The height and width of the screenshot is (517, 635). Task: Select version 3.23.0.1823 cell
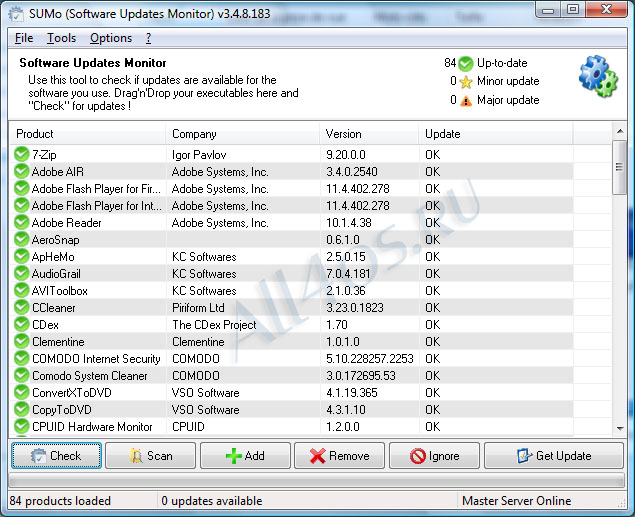pyautogui.click(x=369, y=307)
